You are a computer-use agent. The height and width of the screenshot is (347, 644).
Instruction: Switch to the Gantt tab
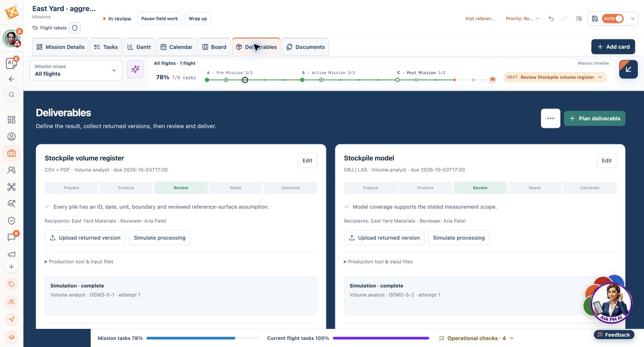(139, 47)
